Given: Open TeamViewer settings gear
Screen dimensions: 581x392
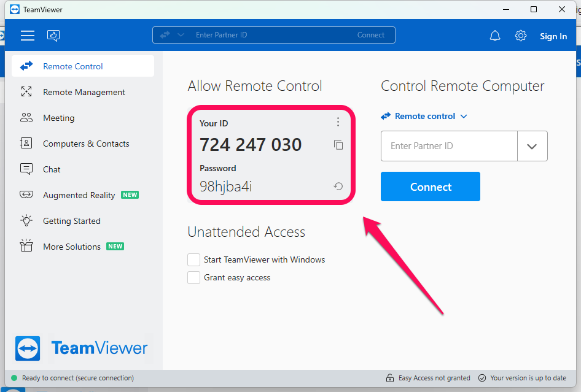Looking at the screenshot, I should [x=521, y=35].
